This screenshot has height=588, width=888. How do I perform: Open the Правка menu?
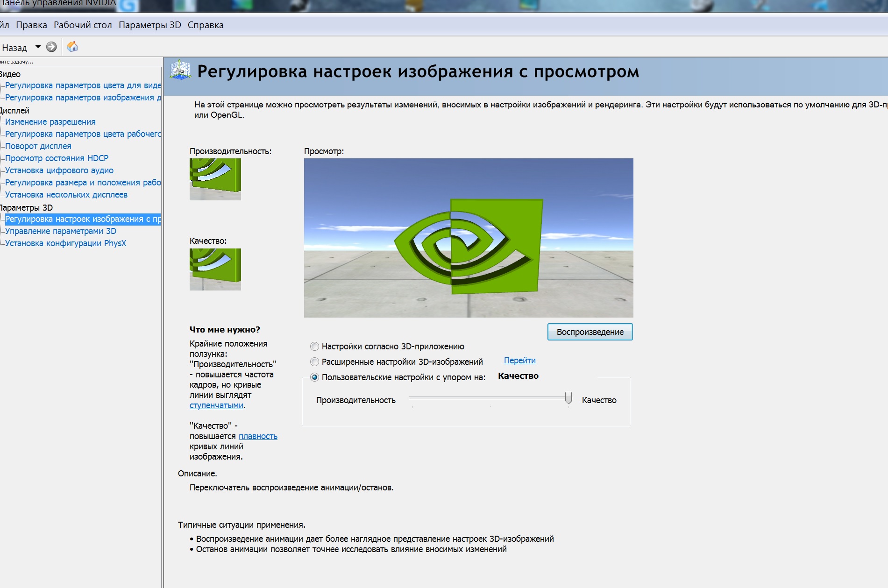31,25
